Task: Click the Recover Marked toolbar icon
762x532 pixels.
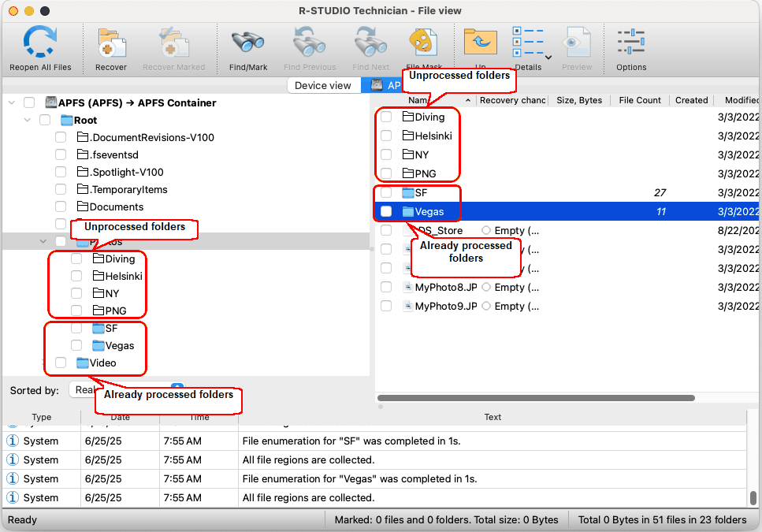Action: coord(173,43)
